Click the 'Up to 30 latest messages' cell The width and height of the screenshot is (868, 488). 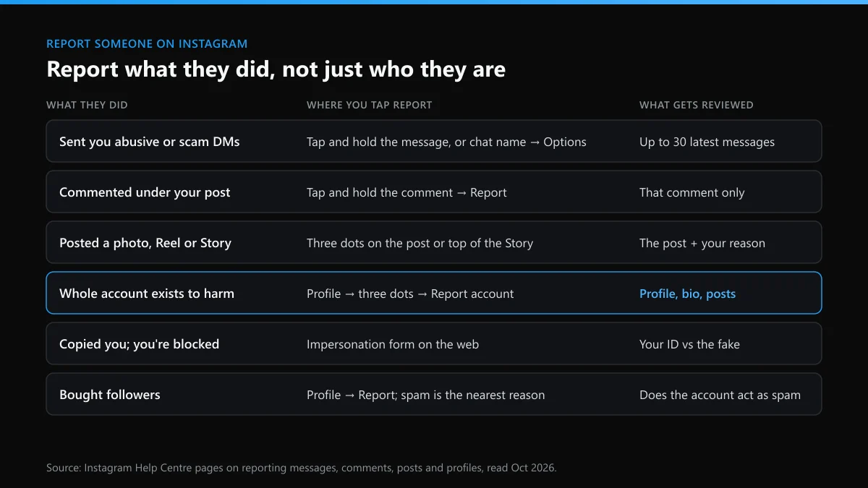pyautogui.click(x=707, y=142)
